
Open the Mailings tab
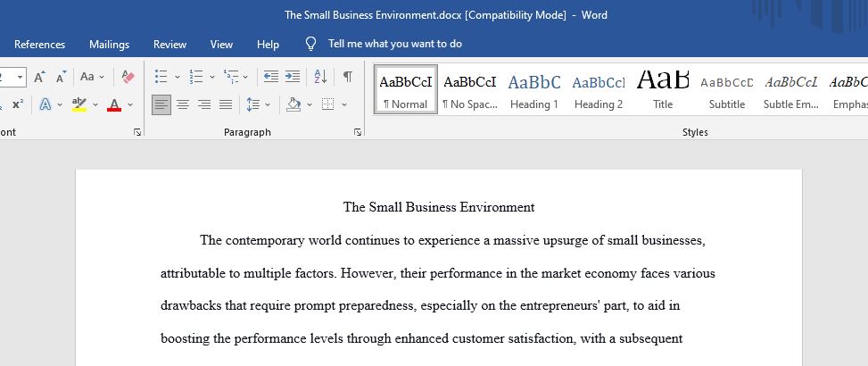(x=109, y=45)
